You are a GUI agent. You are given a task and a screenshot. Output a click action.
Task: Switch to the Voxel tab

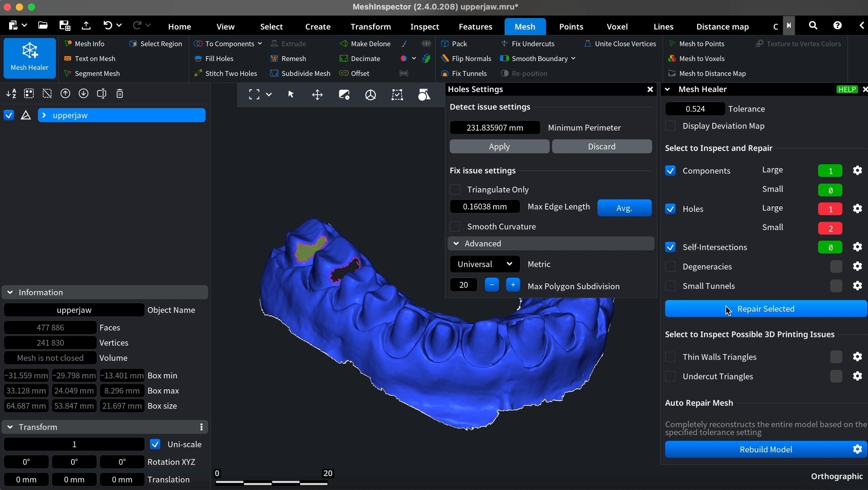tap(617, 27)
